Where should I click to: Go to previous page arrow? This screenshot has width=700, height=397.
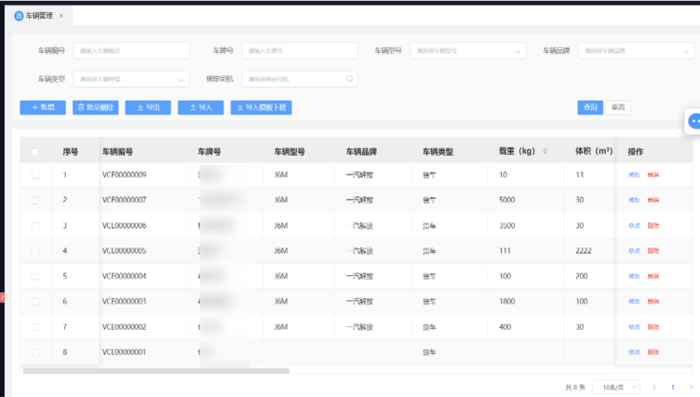tap(654, 387)
